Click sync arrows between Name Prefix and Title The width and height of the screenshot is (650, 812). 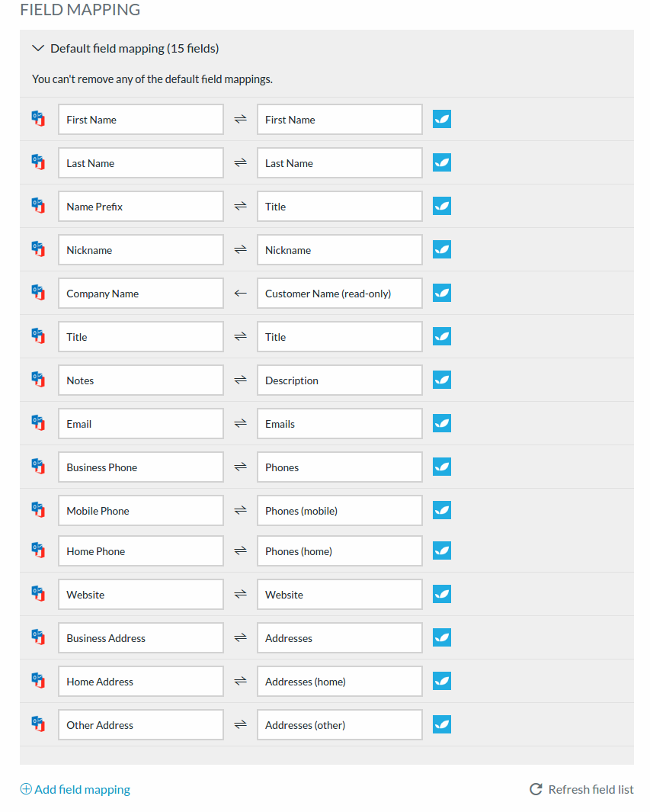pyautogui.click(x=240, y=206)
